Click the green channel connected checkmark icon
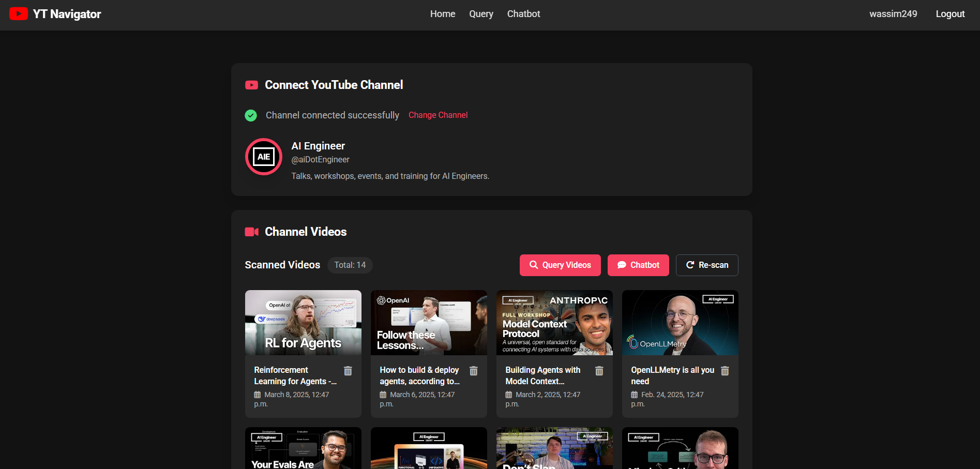980x469 pixels. coord(251,115)
